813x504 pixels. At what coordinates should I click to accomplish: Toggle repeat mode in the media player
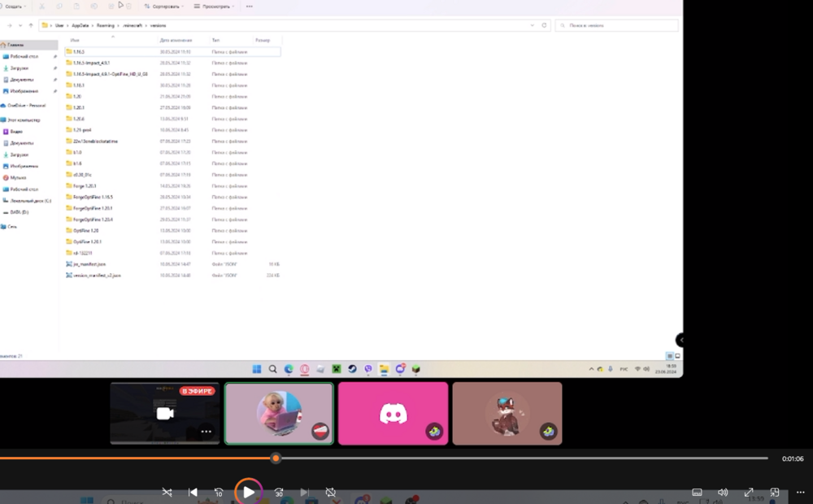tap(330, 492)
